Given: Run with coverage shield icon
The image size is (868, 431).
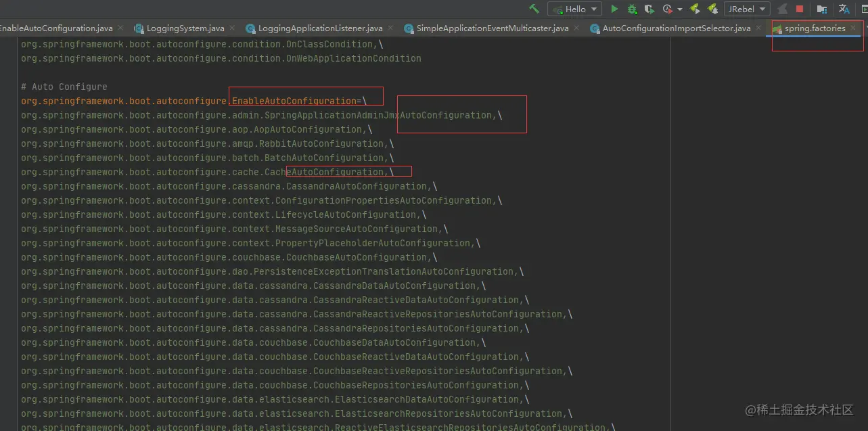Looking at the screenshot, I should [649, 9].
